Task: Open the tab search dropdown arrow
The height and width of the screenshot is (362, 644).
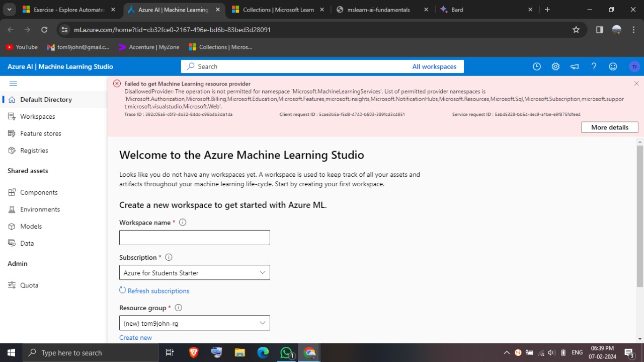Action: point(9,10)
